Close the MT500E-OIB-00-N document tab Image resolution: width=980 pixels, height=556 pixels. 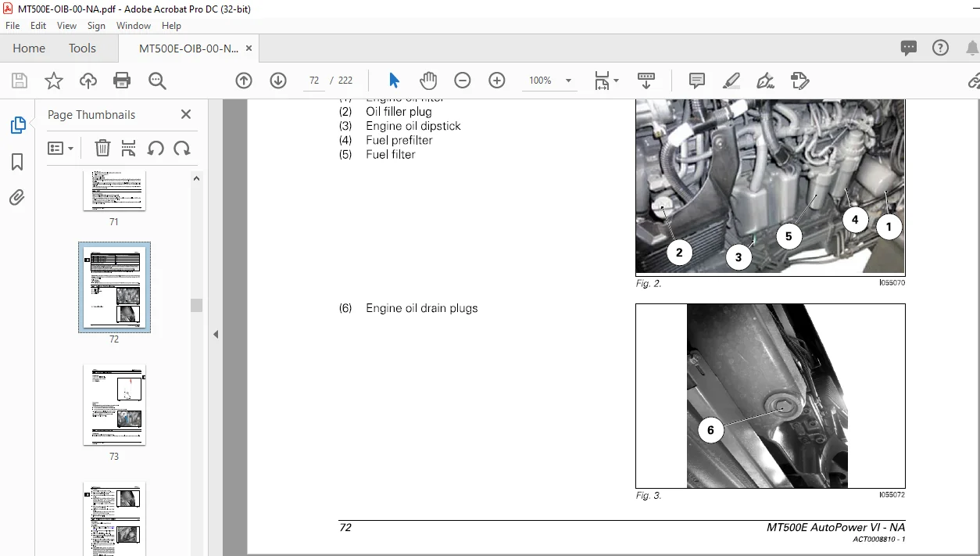pyautogui.click(x=249, y=48)
